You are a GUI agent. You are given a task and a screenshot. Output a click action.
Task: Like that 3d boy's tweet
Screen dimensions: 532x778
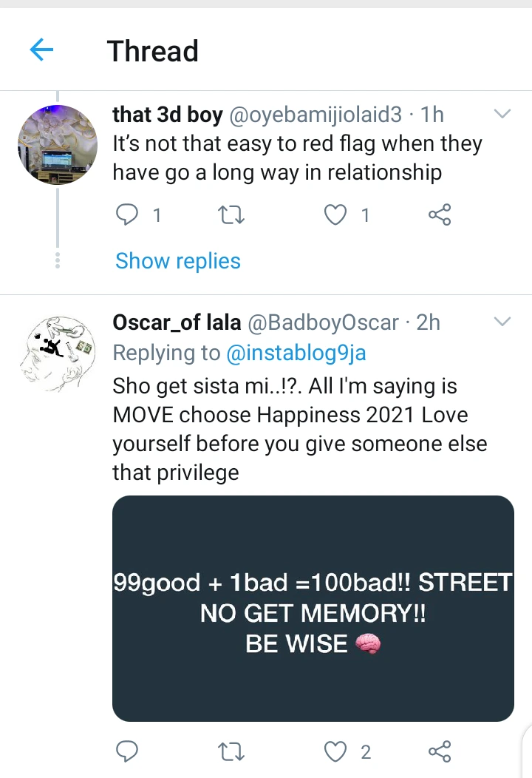336,215
